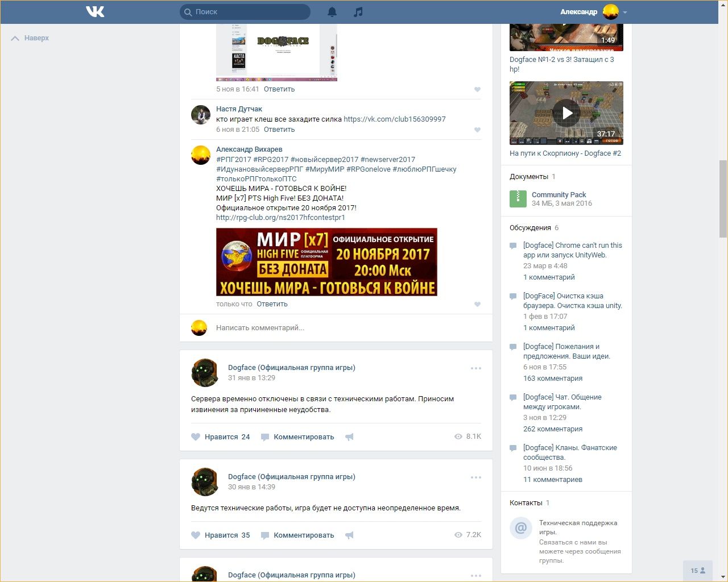This screenshot has width=728, height=582.
Task: Click the views eye icon showing 8.1K
Action: point(458,437)
